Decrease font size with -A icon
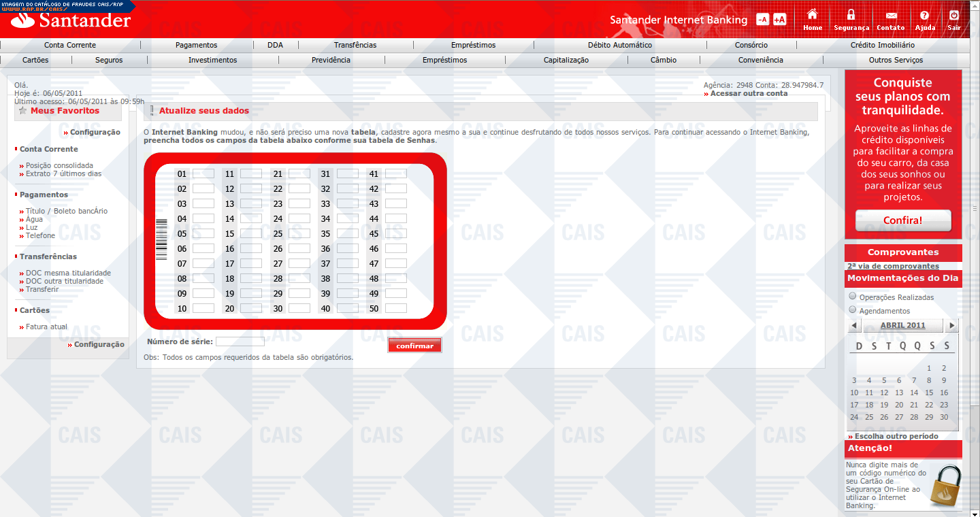Viewport: 980px width, 517px height. coord(763,20)
